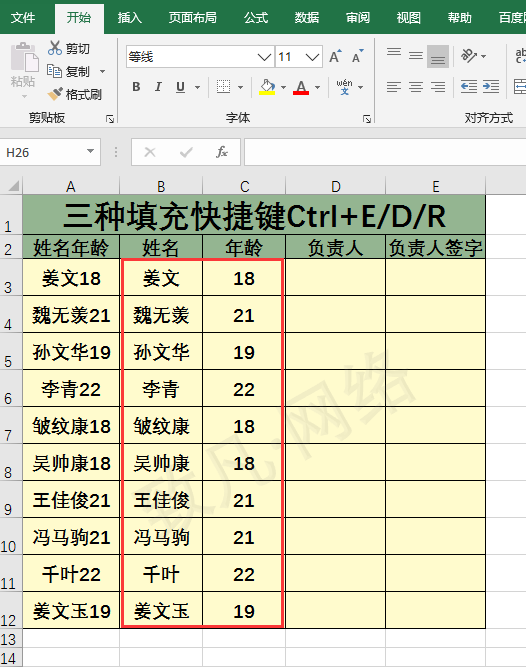Align text left
The width and height of the screenshot is (526, 667).
tap(394, 87)
